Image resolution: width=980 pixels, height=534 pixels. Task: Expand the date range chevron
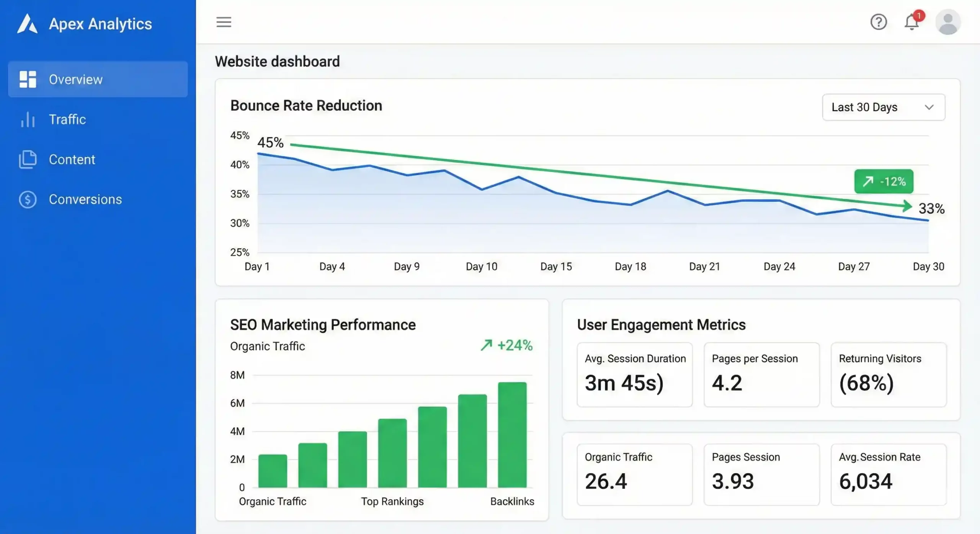click(929, 107)
